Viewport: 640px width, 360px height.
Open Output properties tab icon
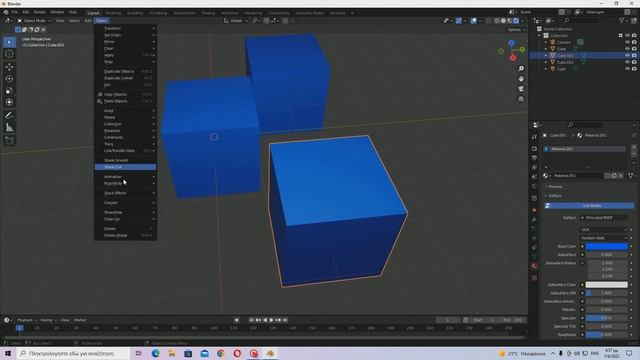(x=534, y=158)
